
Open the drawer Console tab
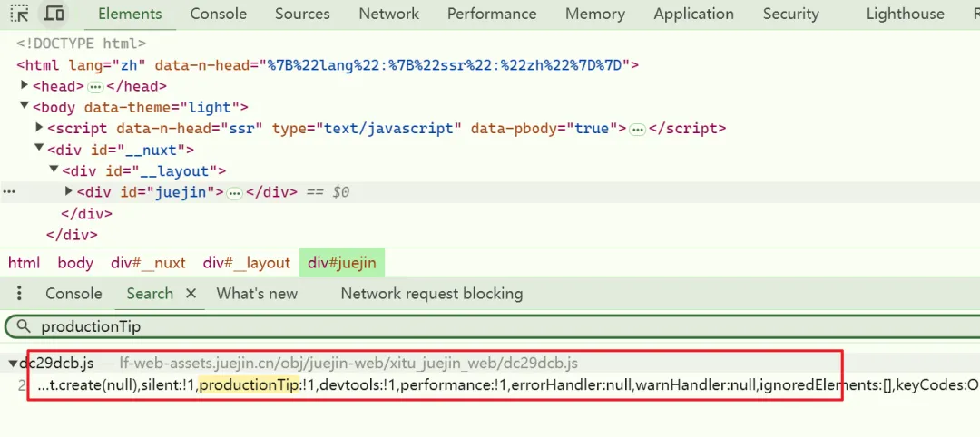point(73,294)
